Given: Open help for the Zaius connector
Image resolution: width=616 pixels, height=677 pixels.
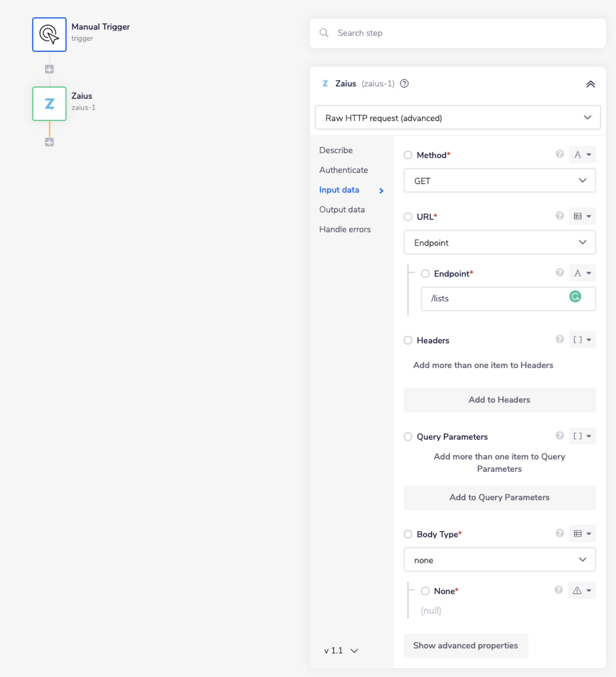Looking at the screenshot, I should coord(404,84).
